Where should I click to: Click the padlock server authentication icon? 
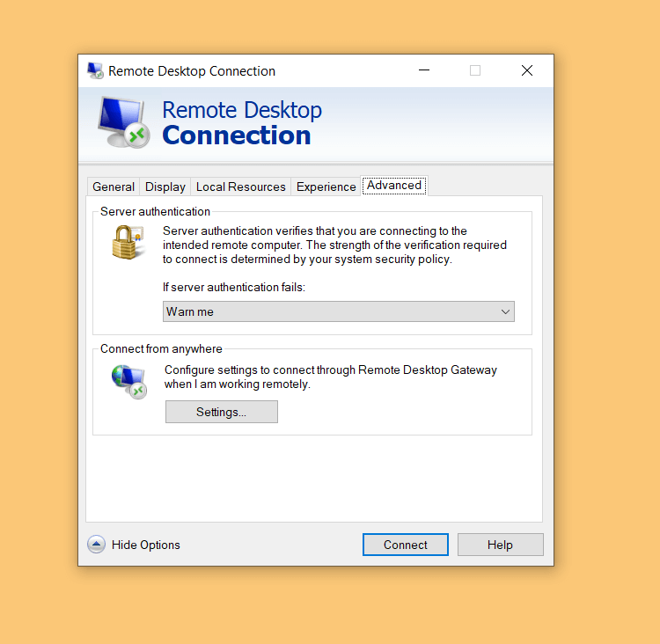point(128,242)
